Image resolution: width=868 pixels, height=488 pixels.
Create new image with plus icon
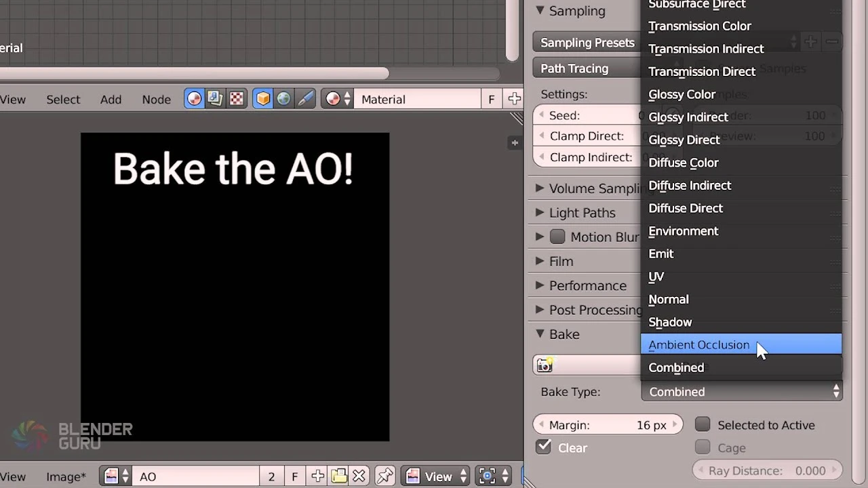point(317,476)
